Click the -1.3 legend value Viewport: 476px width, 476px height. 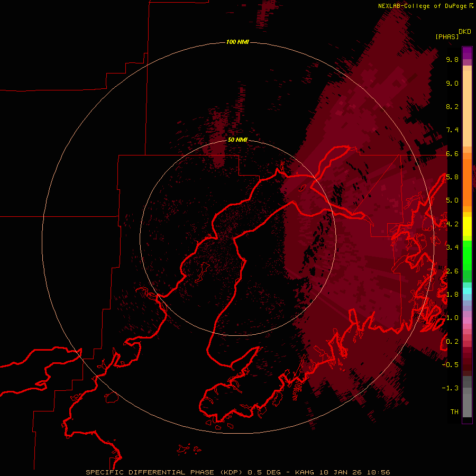coord(450,388)
